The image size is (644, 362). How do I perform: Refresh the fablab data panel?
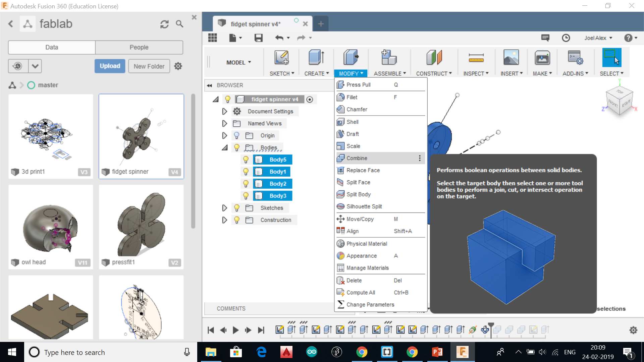(x=164, y=24)
